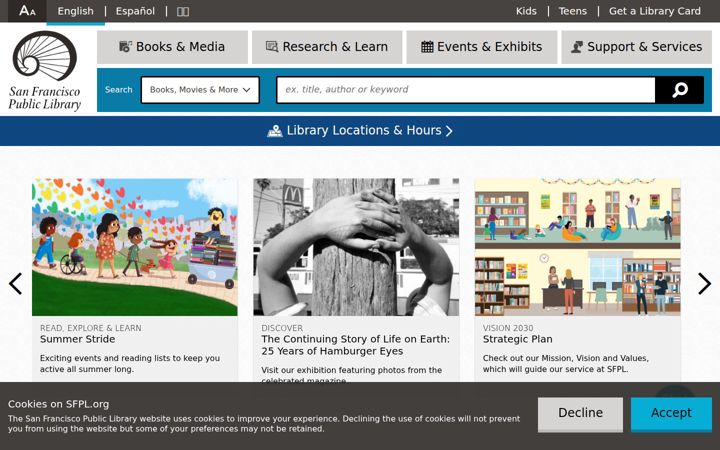The height and width of the screenshot is (450, 720).
Task: Open the text size AA control
Action: click(x=27, y=11)
